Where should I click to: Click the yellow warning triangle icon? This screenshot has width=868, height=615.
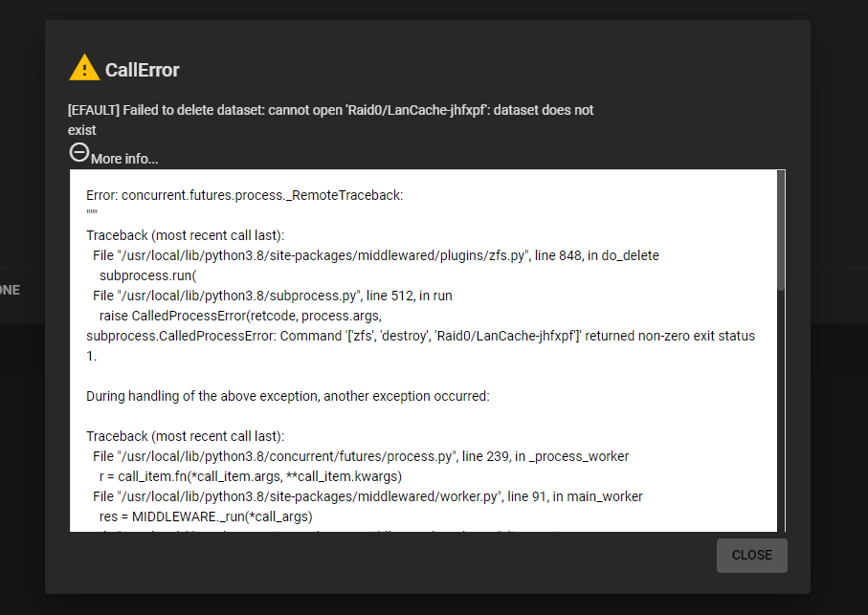84,68
